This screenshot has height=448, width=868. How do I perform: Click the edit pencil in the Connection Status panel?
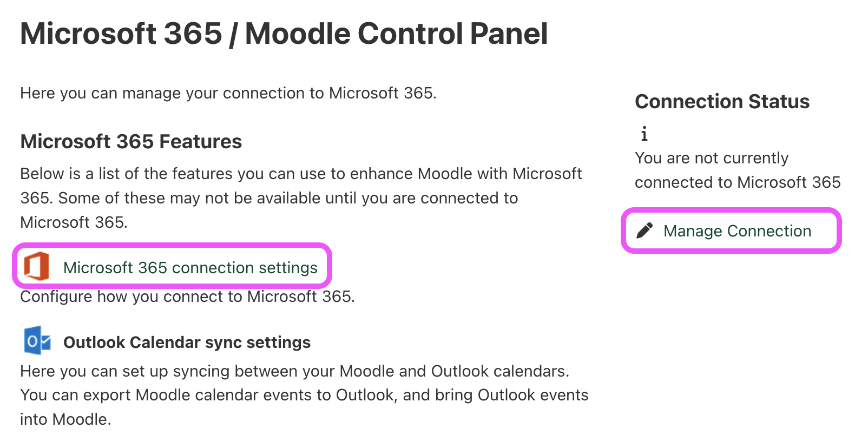pos(645,230)
